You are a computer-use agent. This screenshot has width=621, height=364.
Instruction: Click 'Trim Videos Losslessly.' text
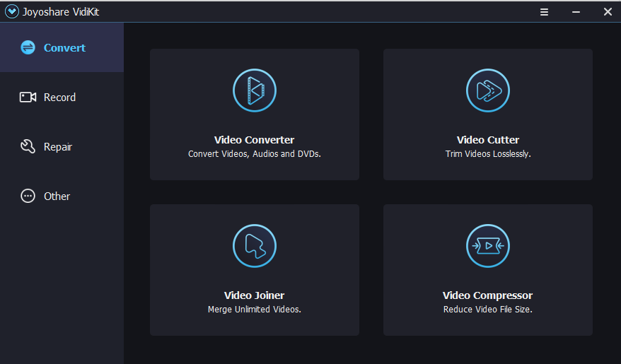[487, 154]
